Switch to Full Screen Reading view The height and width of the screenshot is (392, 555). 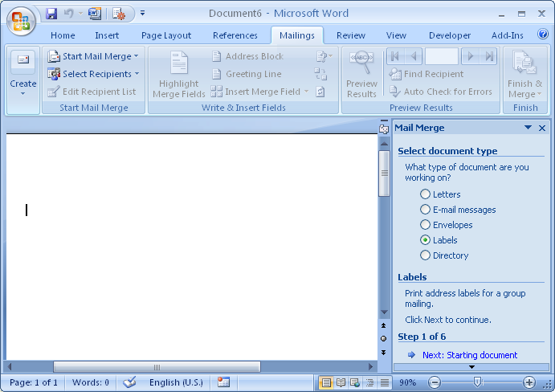(x=340, y=382)
